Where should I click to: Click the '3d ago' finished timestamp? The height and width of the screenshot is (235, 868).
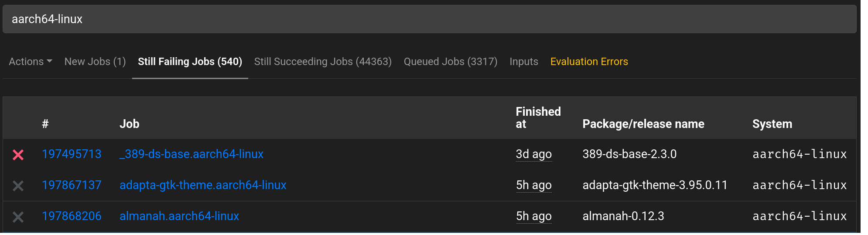point(534,154)
